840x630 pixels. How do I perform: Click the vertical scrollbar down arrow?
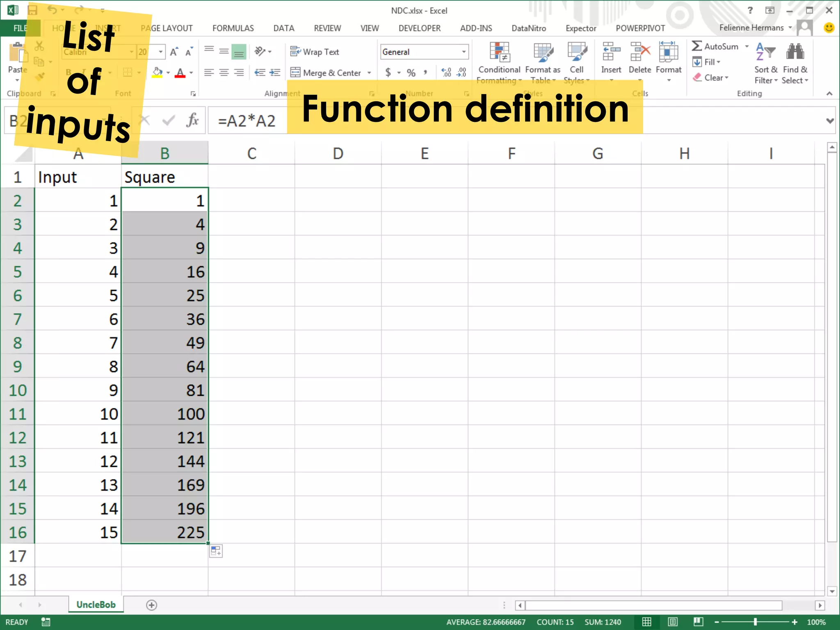[x=832, y=591]
